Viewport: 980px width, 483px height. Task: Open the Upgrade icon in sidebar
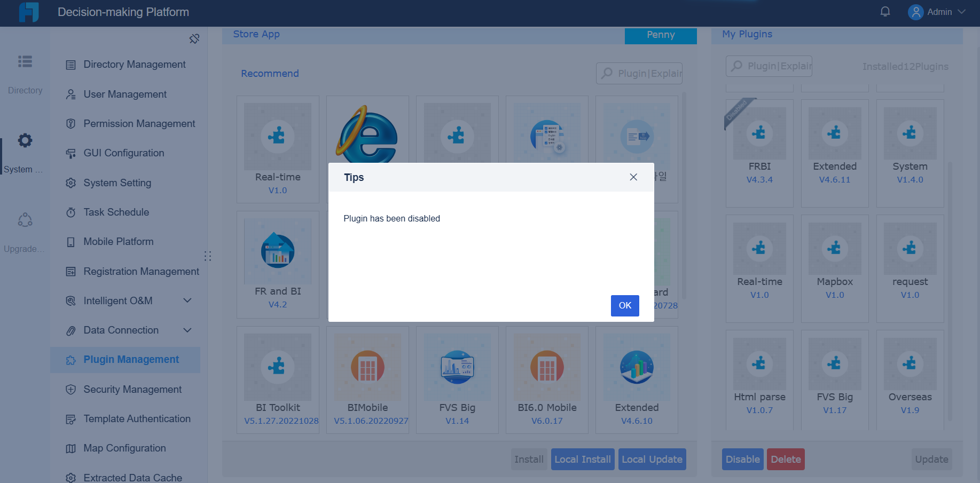[x=25, y=220]
